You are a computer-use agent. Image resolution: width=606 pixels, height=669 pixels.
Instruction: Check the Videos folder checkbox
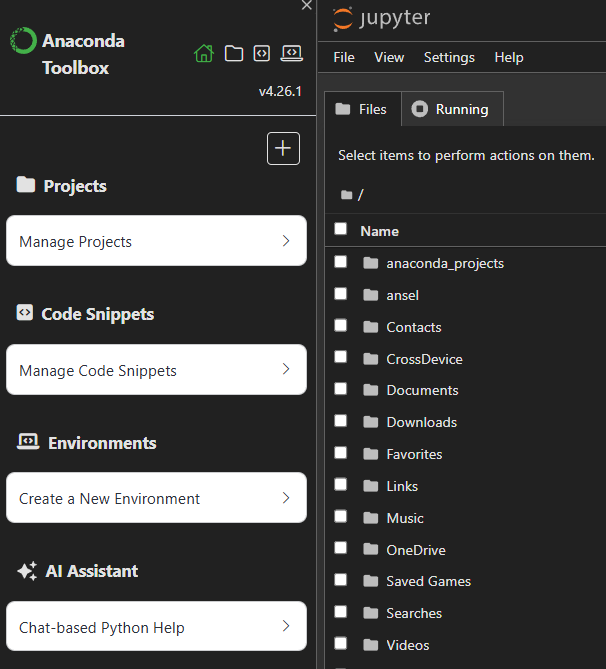[x=341, y=643]
